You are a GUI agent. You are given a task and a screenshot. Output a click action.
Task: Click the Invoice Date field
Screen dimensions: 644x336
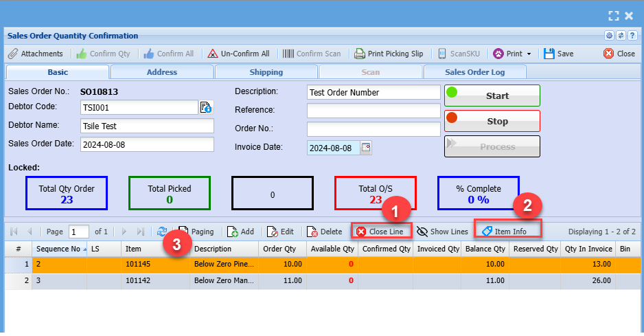[334, 148]
